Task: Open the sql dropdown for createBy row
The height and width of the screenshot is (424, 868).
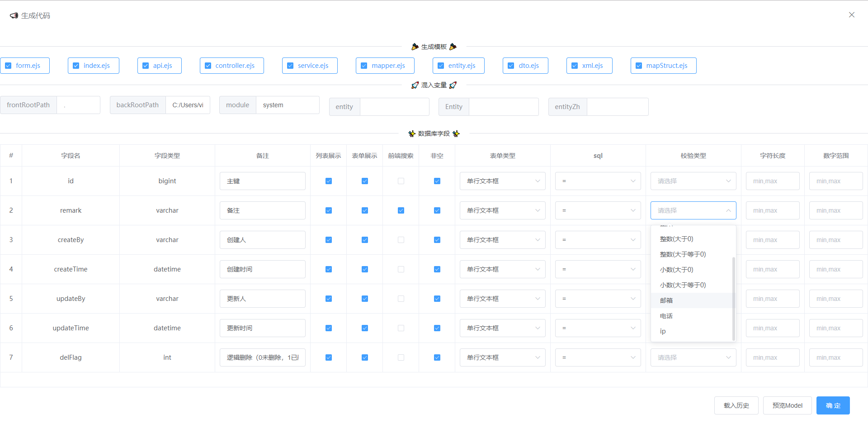Action: click(598, 240)
